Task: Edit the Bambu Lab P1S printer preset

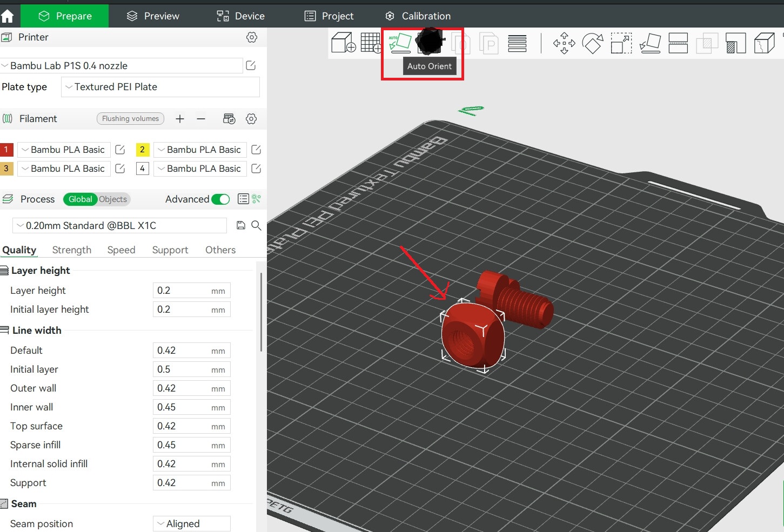Action: (251, 65)
